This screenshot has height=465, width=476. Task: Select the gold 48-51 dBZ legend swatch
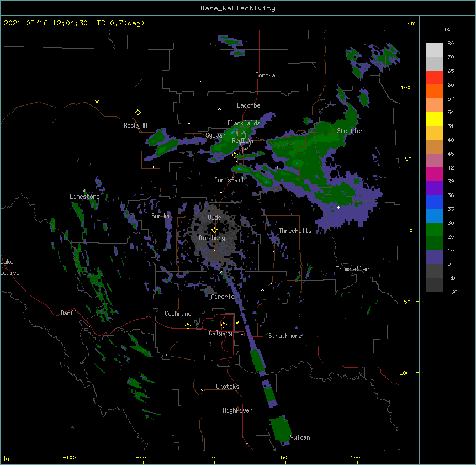434,133
